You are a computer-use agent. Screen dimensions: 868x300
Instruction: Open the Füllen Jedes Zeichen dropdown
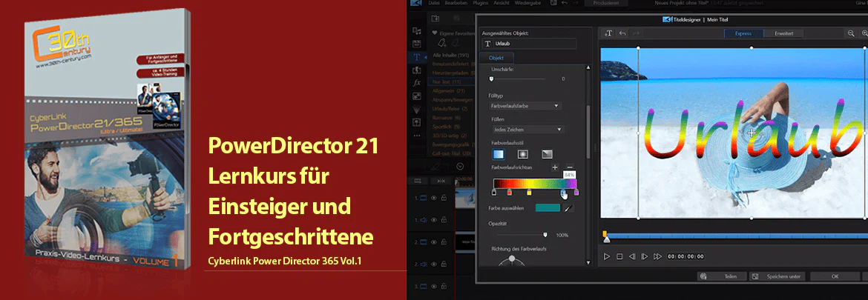pos(528,130)
